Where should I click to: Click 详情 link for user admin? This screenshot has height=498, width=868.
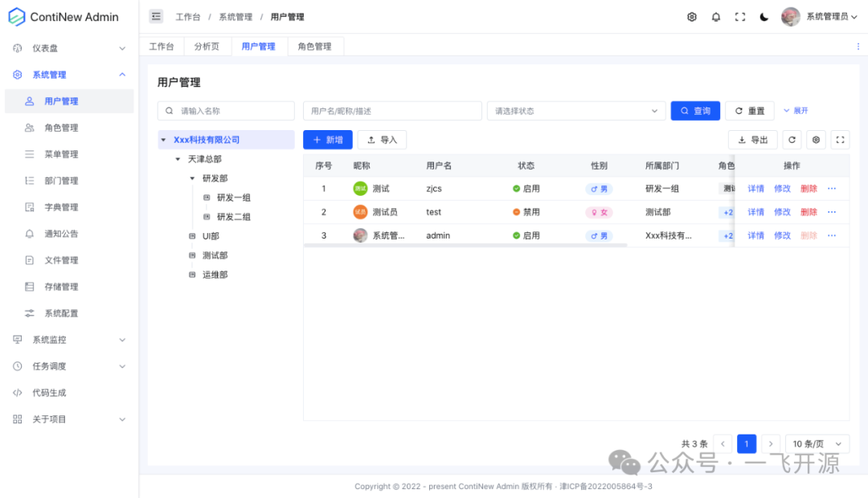coord(756,235)
